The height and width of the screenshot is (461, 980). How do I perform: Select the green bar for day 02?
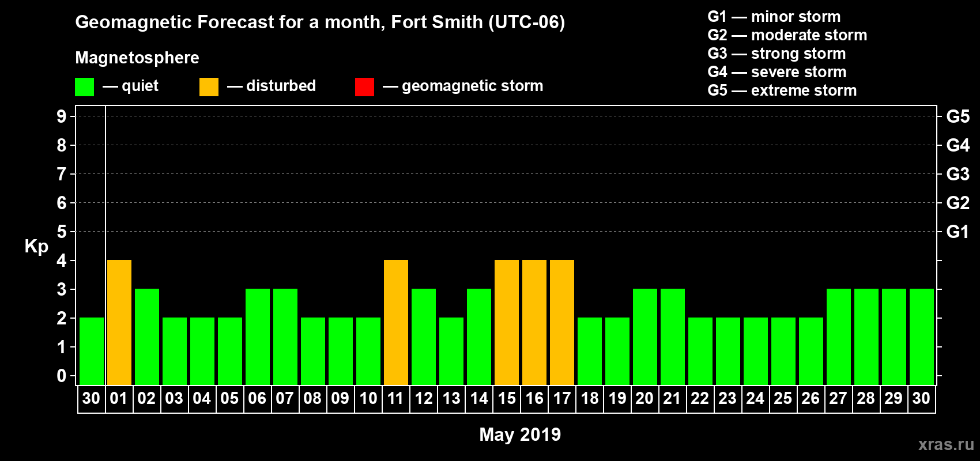point(147,337)
